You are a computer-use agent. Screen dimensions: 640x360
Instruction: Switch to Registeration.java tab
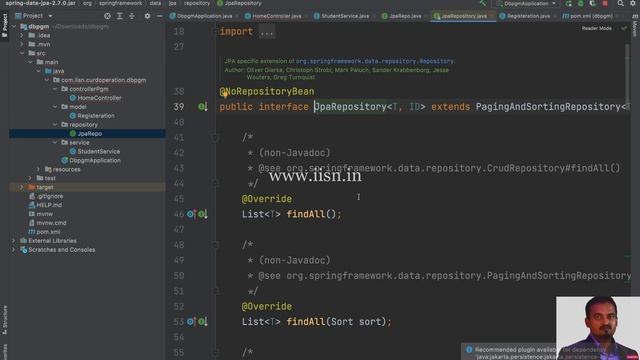525,16
